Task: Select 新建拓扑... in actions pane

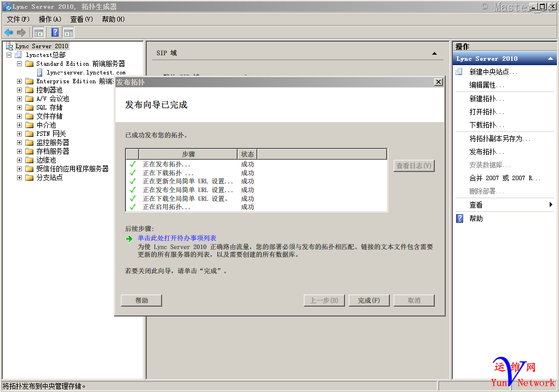Action: [487, 99]
